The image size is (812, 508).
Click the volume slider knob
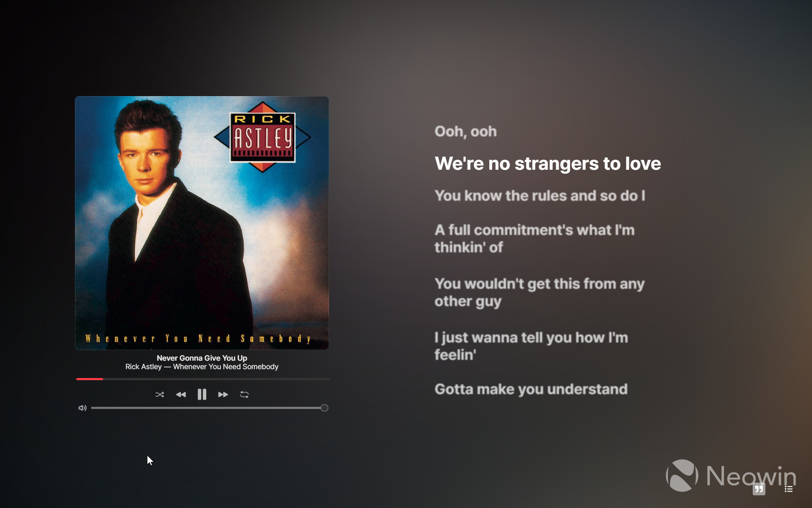click(x=324, y=408)
